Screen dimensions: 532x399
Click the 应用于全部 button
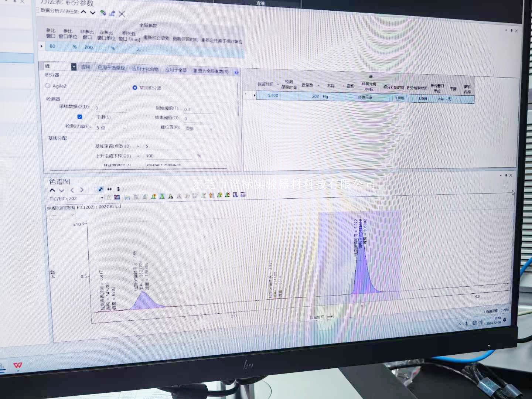click(176, 69)
